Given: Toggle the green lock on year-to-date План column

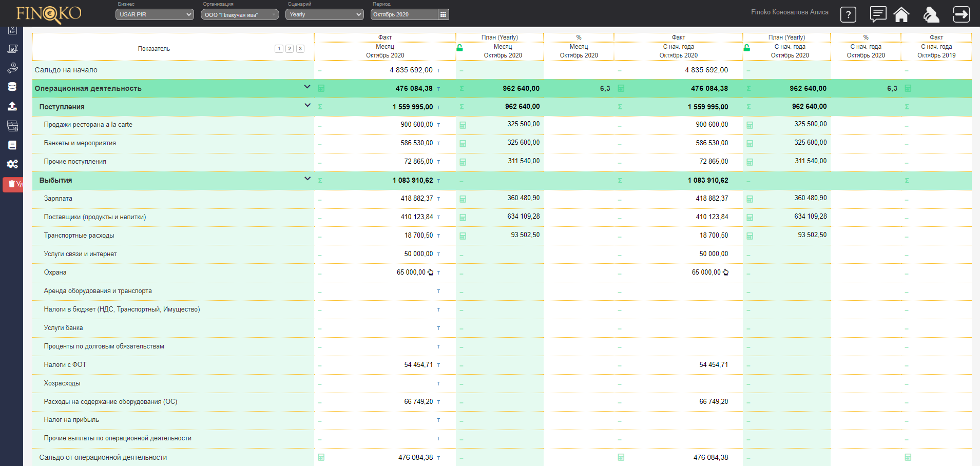Looking at the screenshot, I should coord(747,48).
